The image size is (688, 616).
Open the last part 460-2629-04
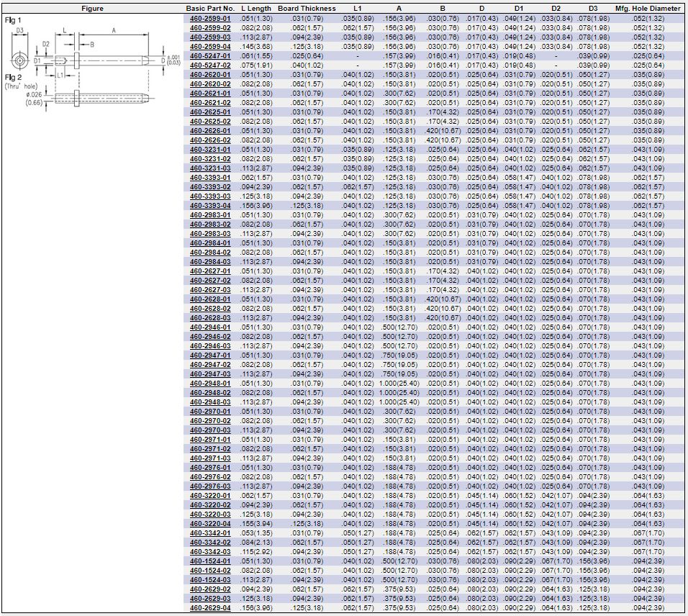[x=210, y=608]
